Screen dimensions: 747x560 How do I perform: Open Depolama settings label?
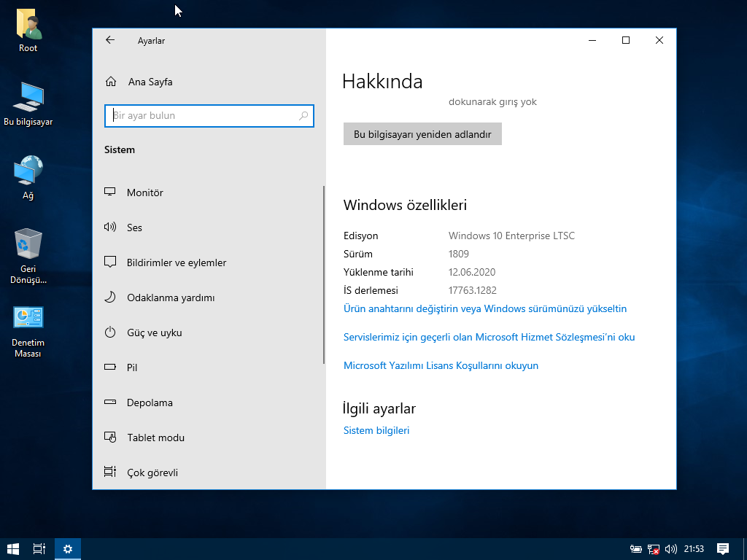[x=150, y=402]
